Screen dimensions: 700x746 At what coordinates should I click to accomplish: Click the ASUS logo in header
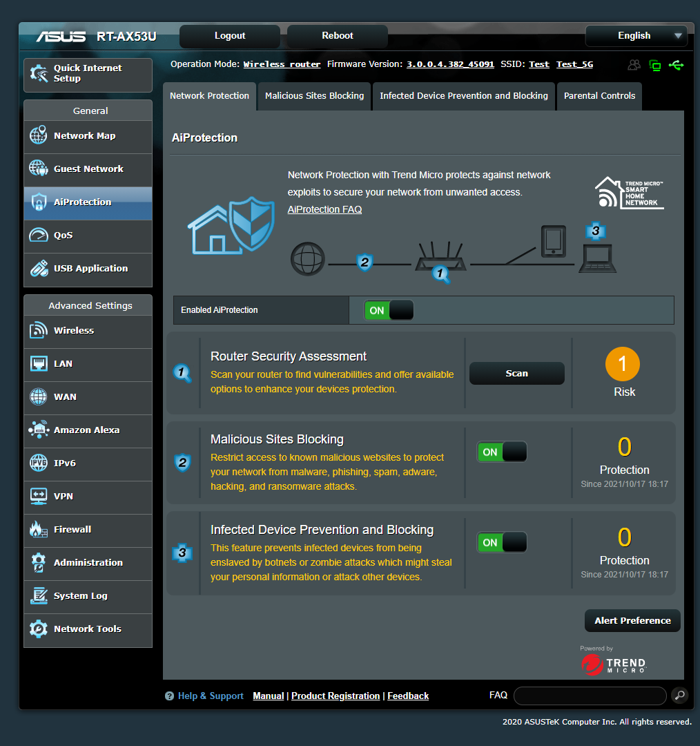pos(61,36)
